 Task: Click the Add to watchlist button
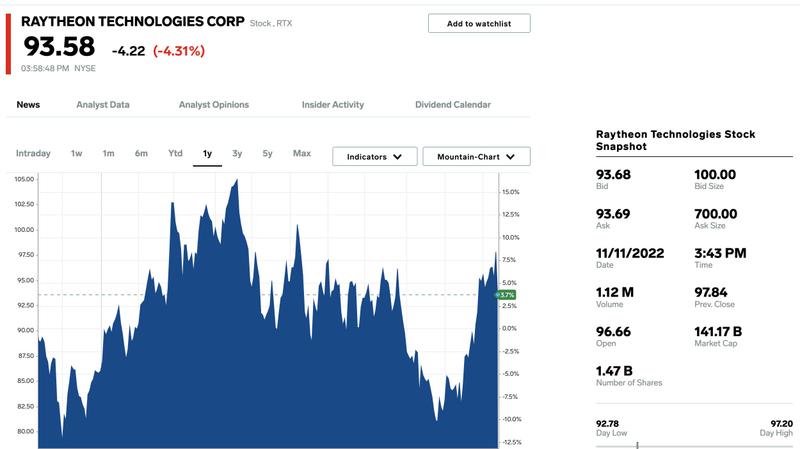(479, 23)
